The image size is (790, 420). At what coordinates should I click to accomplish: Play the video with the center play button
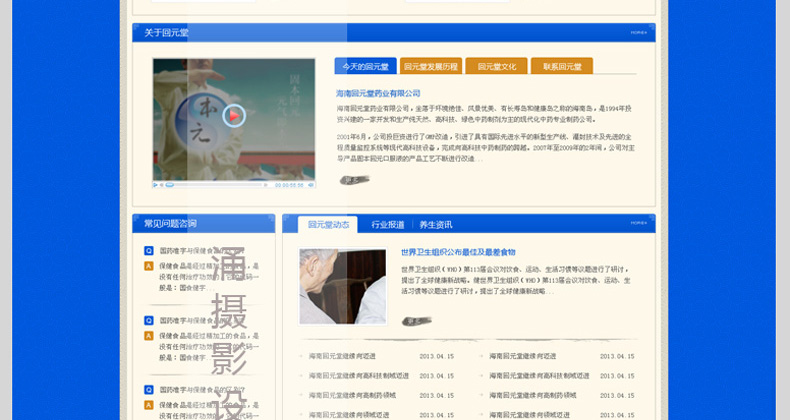[x=234, y=116]
